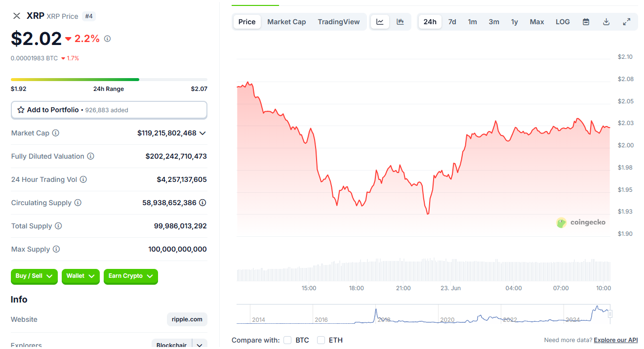644x349 pixels.
Task: Click the volume bars under the price chart
Action: pos(423,270)
